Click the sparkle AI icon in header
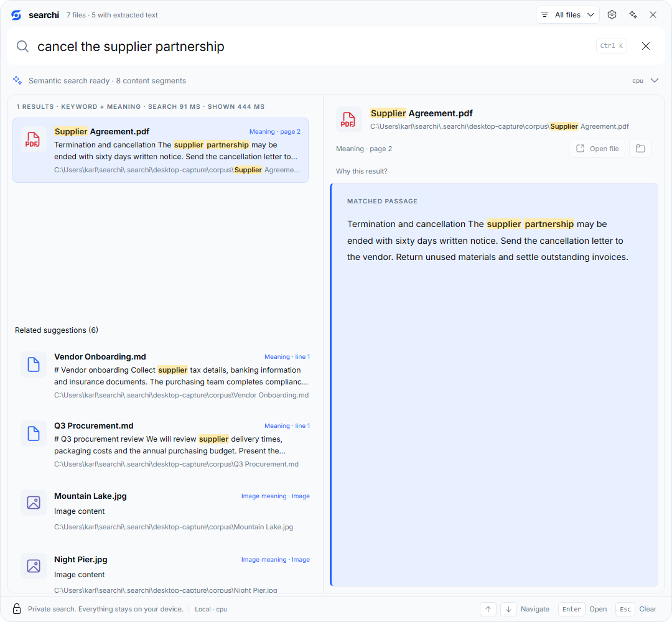The height and width of the screenshot is (622, 672). 633,15
